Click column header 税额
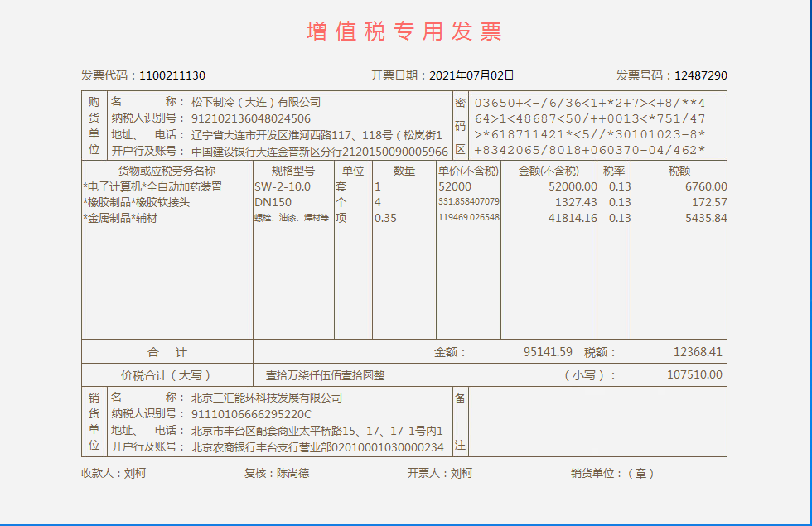The height and width of the screenshot is (526, 812). pos(679,171)
